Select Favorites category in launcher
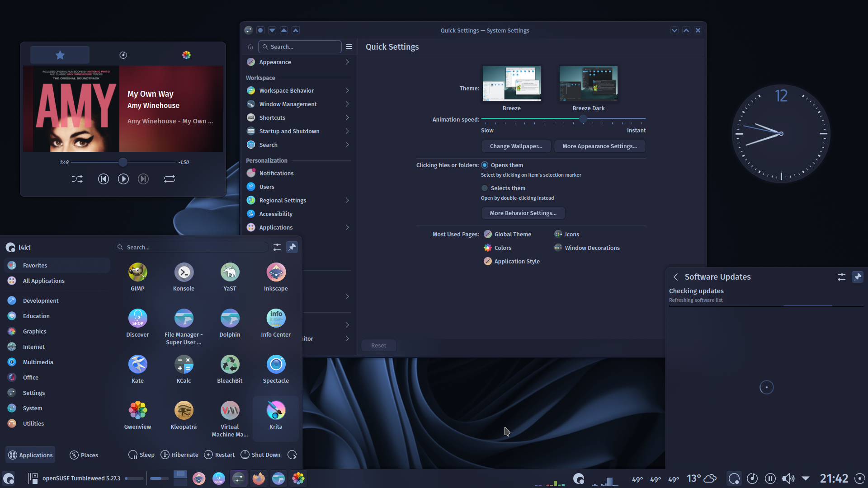The height and width of the screenshot is (488, 868). (57, 265)
